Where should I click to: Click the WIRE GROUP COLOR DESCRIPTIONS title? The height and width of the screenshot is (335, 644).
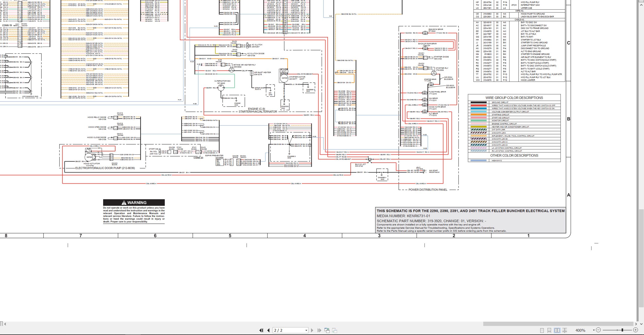[514, 98]
